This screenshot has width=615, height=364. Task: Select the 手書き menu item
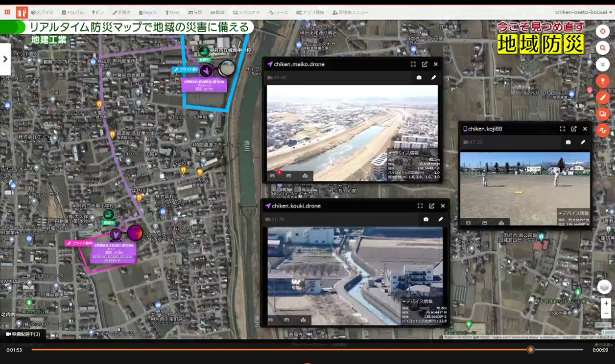point(121,12)
